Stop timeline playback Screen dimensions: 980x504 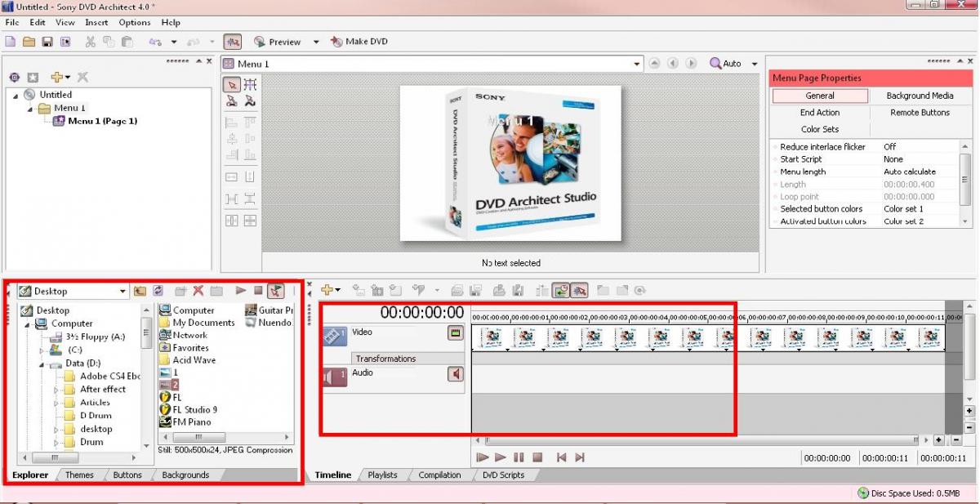tap(537, 458)
